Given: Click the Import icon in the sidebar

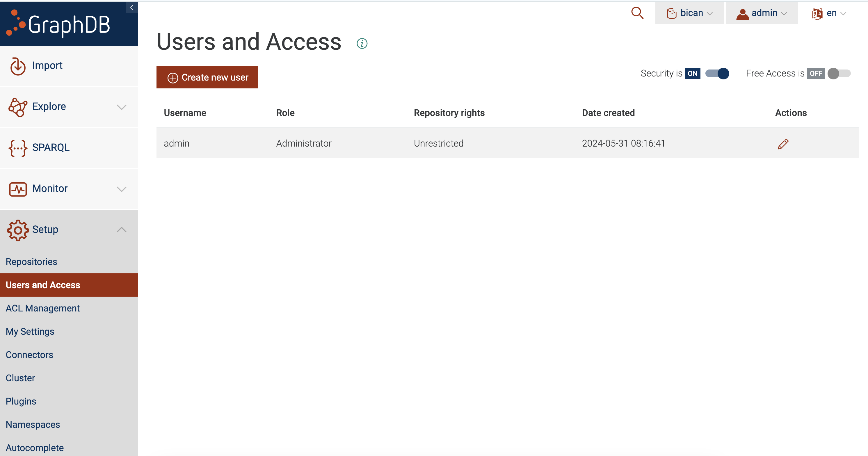Looking at the screenshot, I should (x=17, y=66).
